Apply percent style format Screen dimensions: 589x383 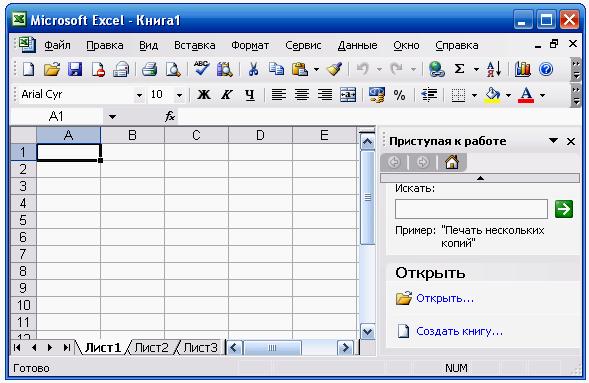(x=399, y=95)
